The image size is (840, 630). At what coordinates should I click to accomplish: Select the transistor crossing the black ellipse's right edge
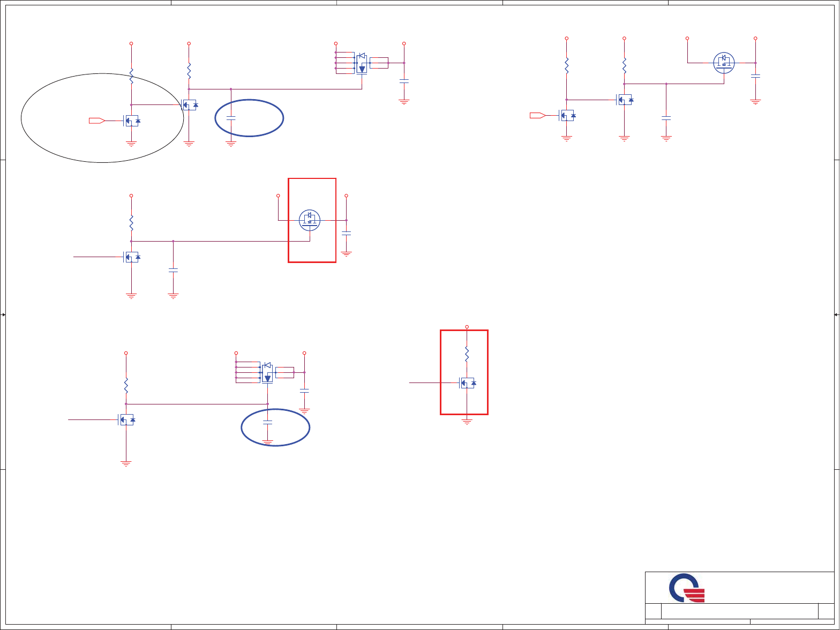click(189, 105)
